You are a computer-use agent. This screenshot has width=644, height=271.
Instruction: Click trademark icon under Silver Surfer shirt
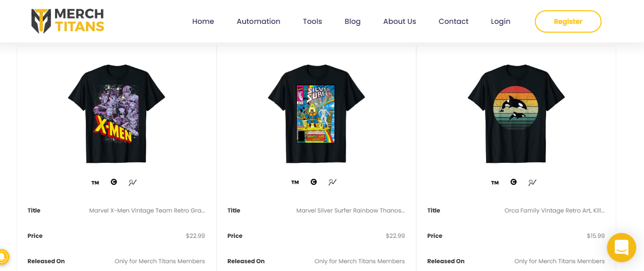pyautogui.click(x=295, y=183)
